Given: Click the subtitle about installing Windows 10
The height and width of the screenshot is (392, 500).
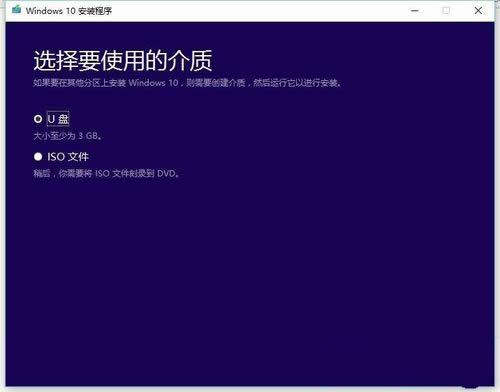Looking at the screenshot, I should (x=187, y=83).
